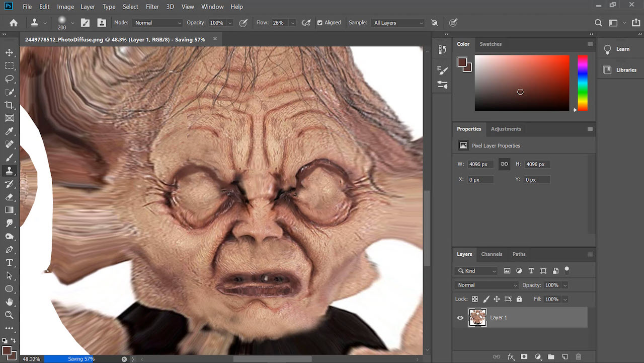
Task: Select the Zoom tool
Action: pos(9,315)
